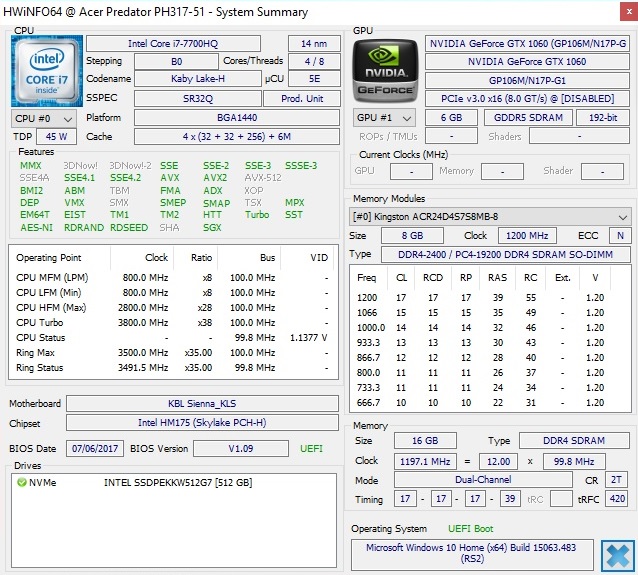Open the GPU #1 selector dropdown

[x=384, y=118]
